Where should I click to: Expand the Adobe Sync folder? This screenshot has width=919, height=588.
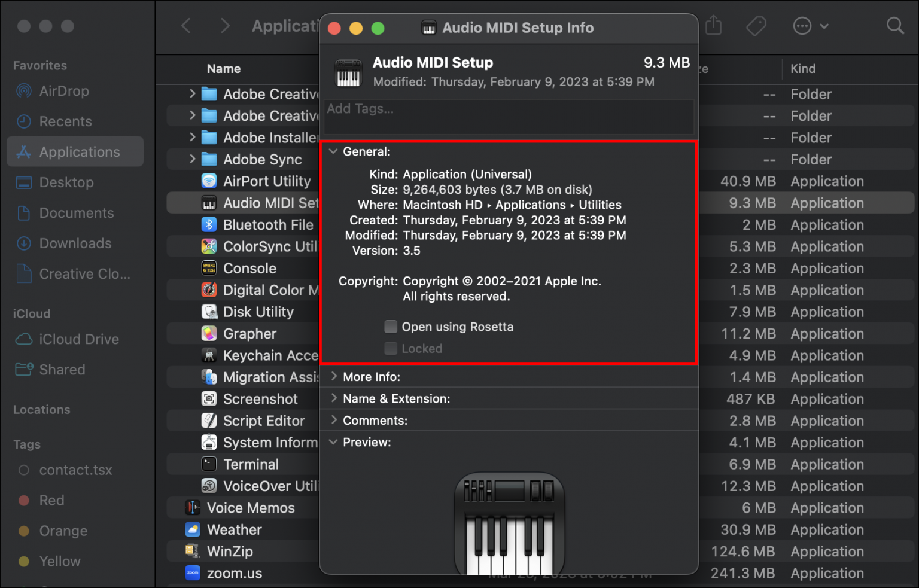(192, 159)
